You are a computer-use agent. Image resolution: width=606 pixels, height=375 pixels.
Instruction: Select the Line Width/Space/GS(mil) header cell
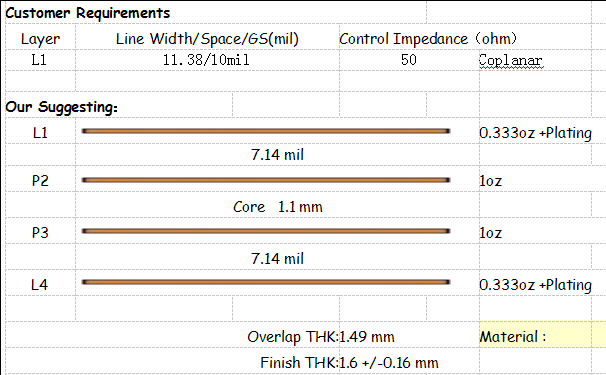pyautogui.click(x=208, y=38)
